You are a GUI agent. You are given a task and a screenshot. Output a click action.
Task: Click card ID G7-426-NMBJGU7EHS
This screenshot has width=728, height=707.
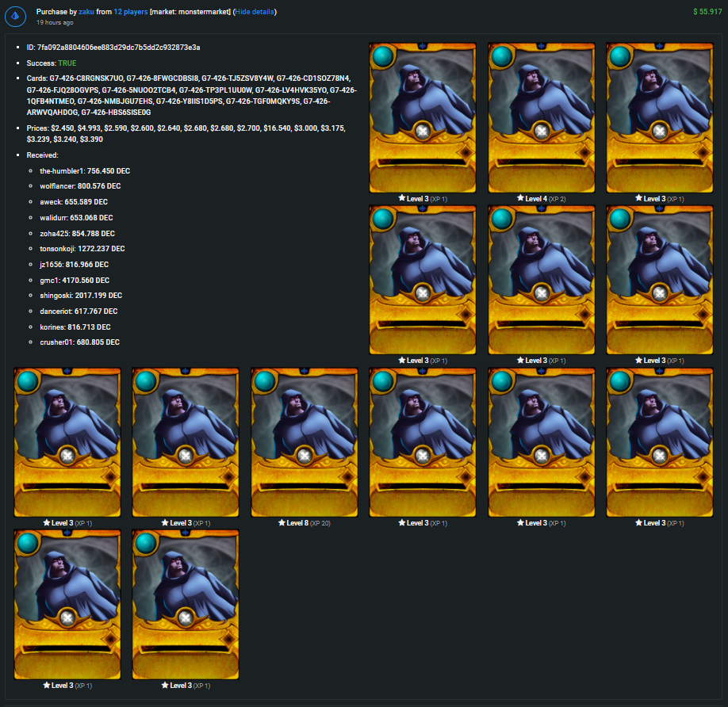pos(115,101)
